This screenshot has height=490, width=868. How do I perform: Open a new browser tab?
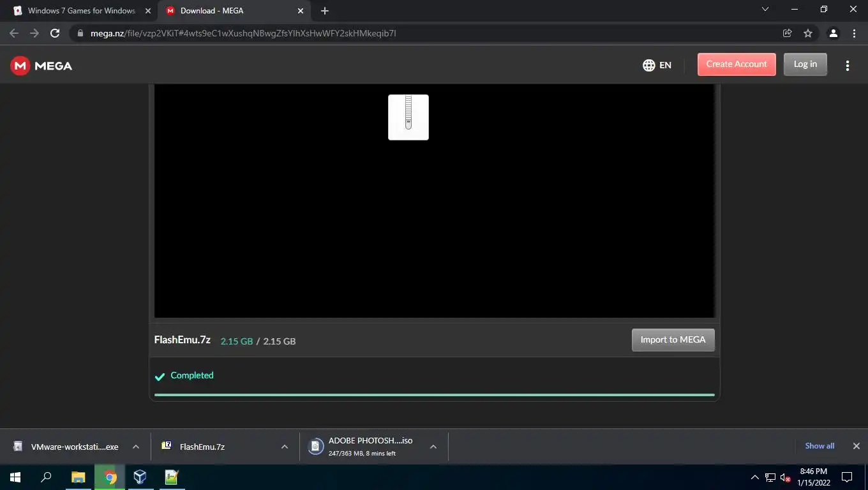[325, 11]
